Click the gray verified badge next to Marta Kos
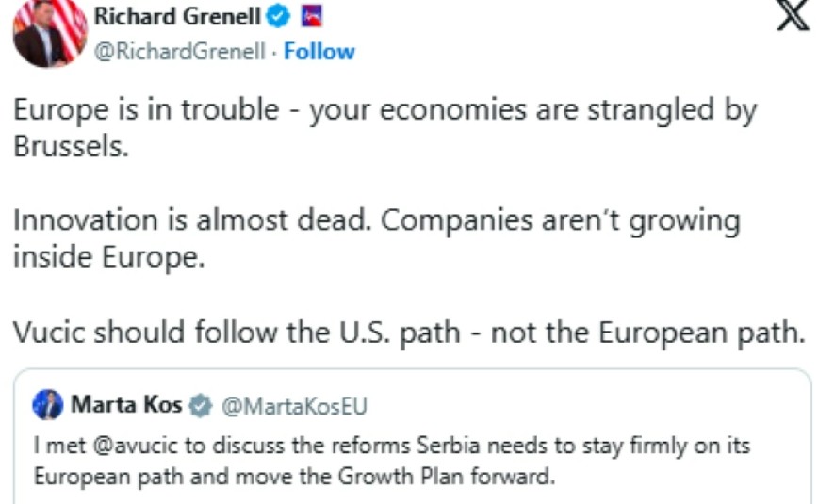Image resolution: width=818 pixels, height=504 pixels. pos(200,406)
